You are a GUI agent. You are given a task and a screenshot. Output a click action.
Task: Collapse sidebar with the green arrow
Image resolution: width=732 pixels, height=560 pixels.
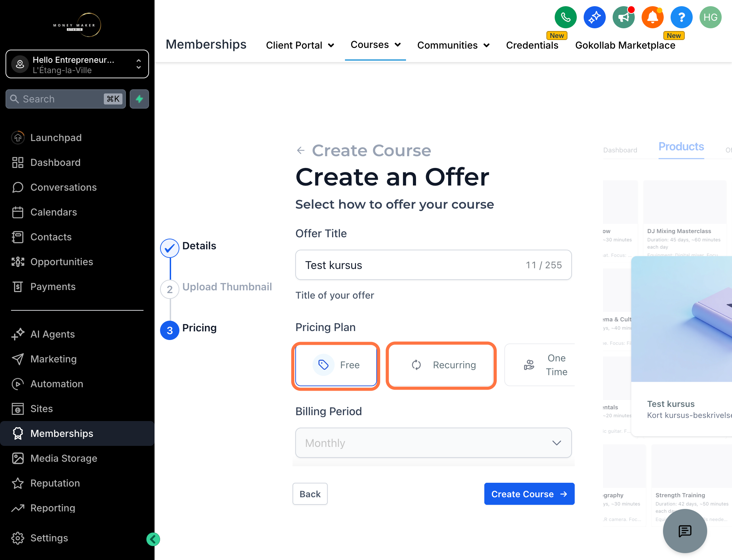pos(153,539)
